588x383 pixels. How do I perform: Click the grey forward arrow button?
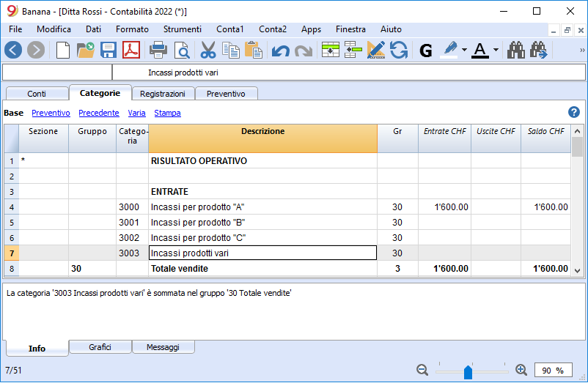36,50
